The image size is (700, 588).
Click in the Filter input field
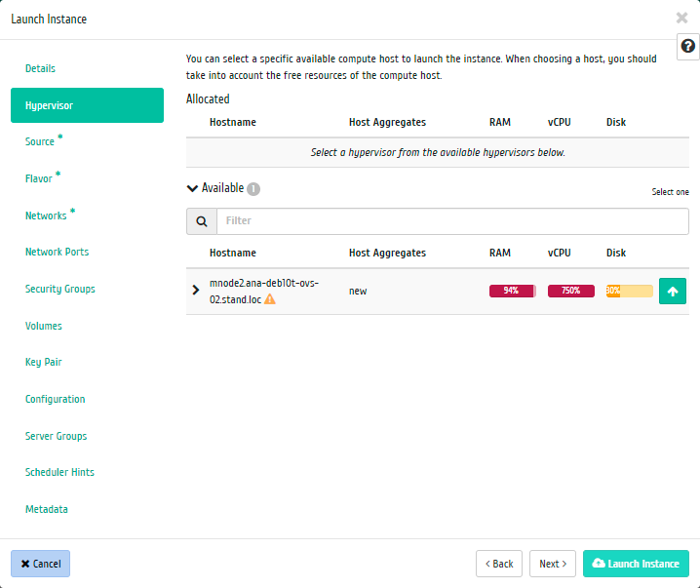click(452, 221)
